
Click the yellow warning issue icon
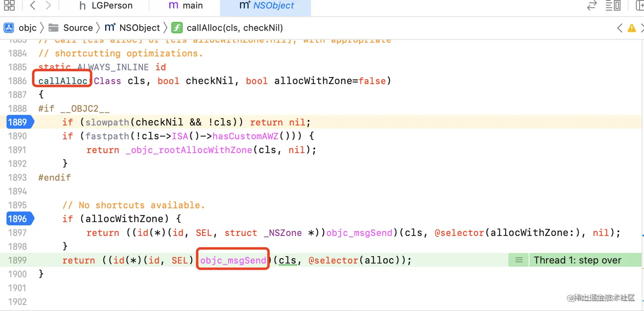point(632,28)
